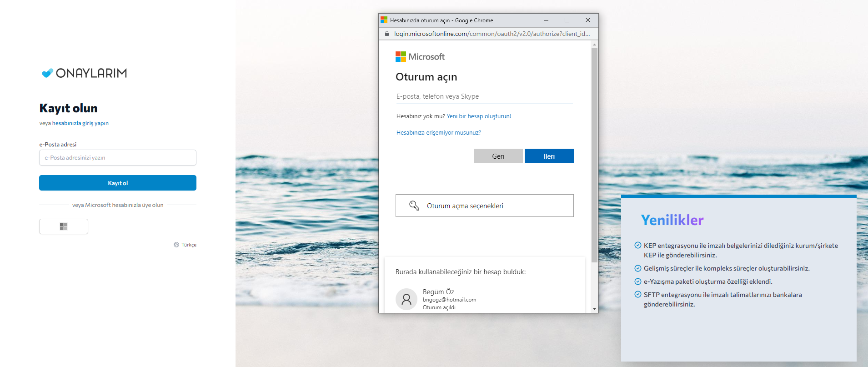Click the key icon in sign-in options

[x=414, y=206]
